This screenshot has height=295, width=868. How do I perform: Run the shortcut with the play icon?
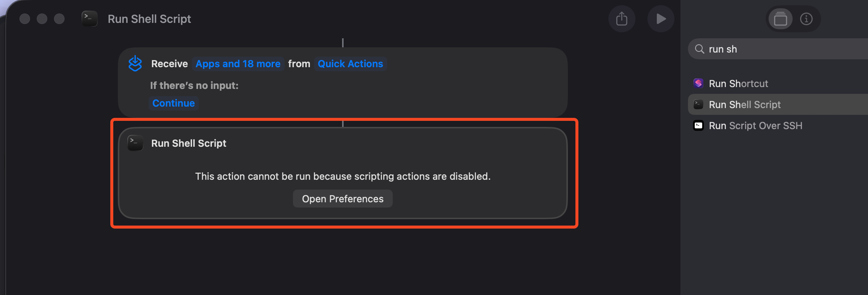[x=661, y=18]
